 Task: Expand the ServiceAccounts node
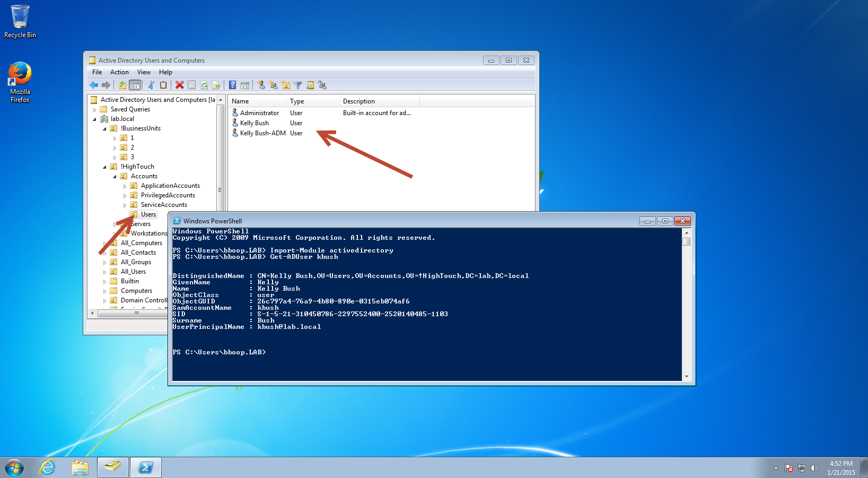(125, 205)
